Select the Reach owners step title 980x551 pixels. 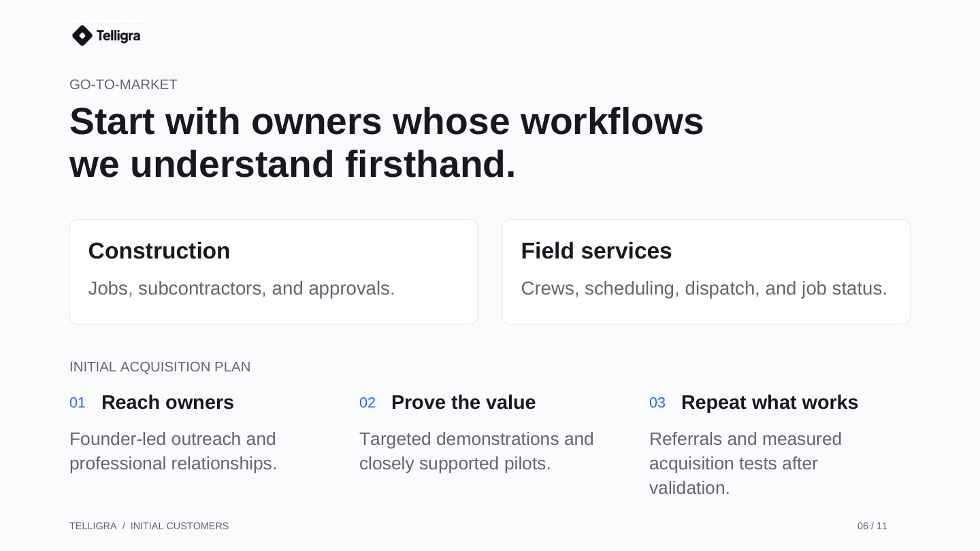tap(167, 403)
